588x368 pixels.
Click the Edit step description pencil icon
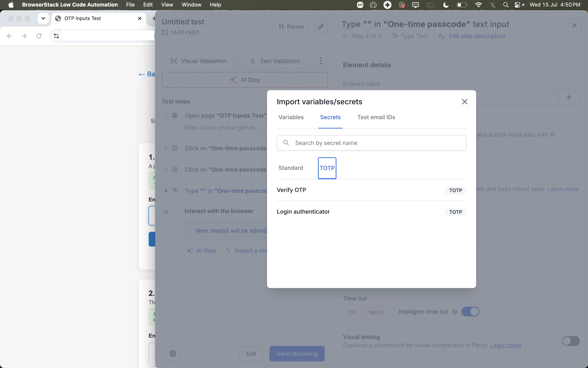pos(441,36)
